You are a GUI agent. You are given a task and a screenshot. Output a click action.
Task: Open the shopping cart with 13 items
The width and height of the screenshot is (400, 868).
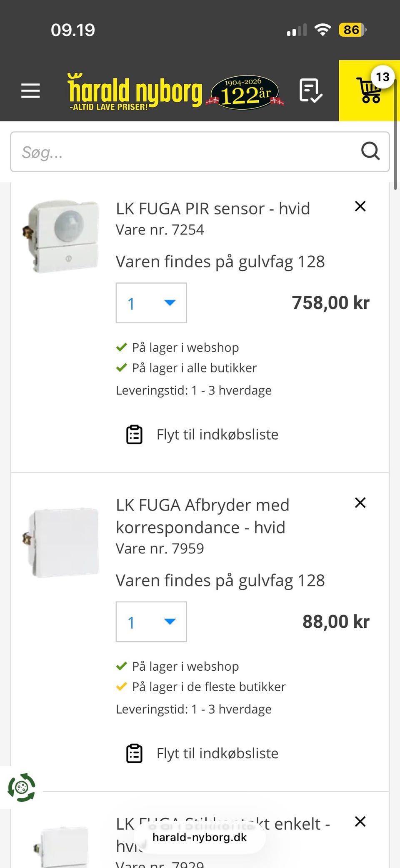point(369,91)
